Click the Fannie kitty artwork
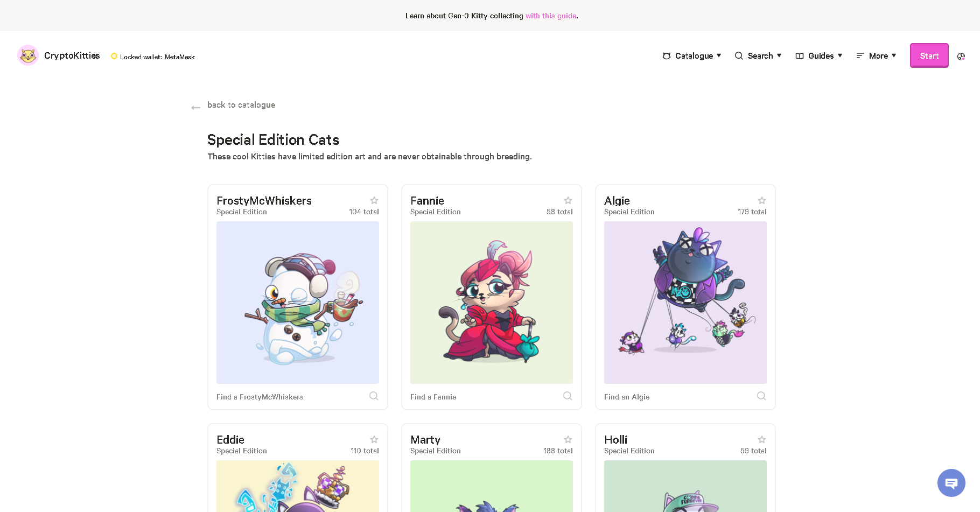 492,303
